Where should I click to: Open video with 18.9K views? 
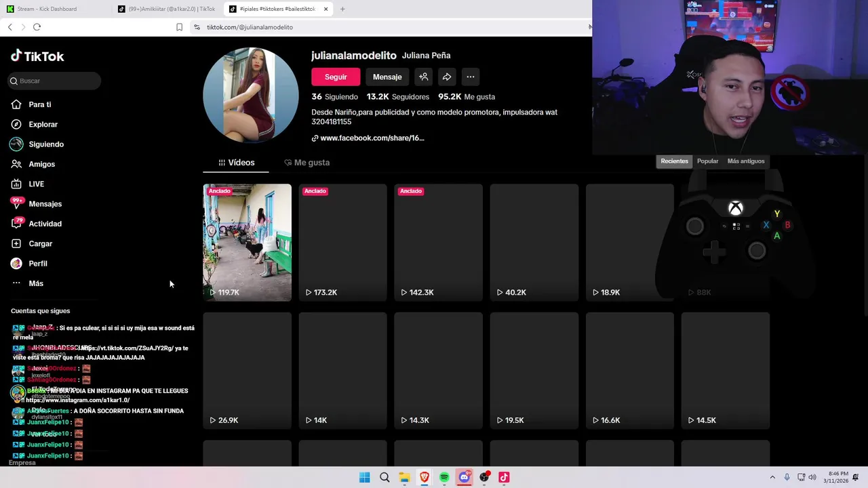tap(630, 243)
